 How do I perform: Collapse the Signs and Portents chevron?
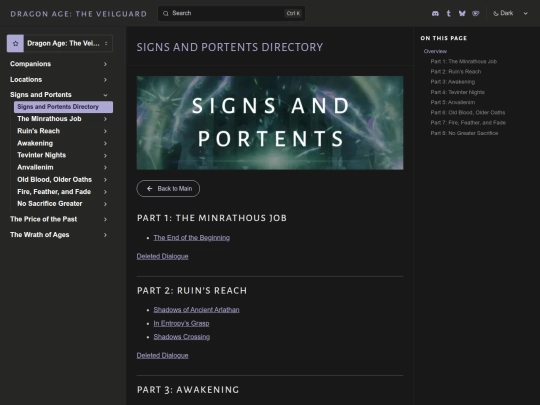pyautogui.click(x=105, y=95)
